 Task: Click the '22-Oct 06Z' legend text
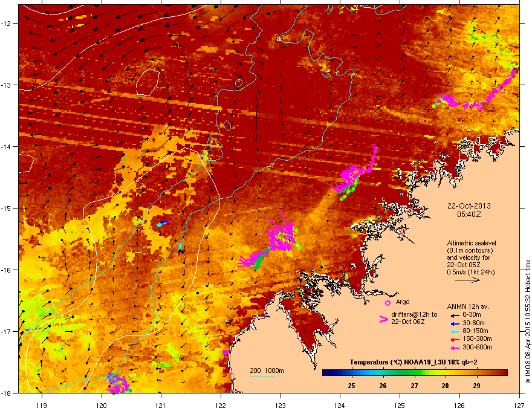[x=408, y=322]
